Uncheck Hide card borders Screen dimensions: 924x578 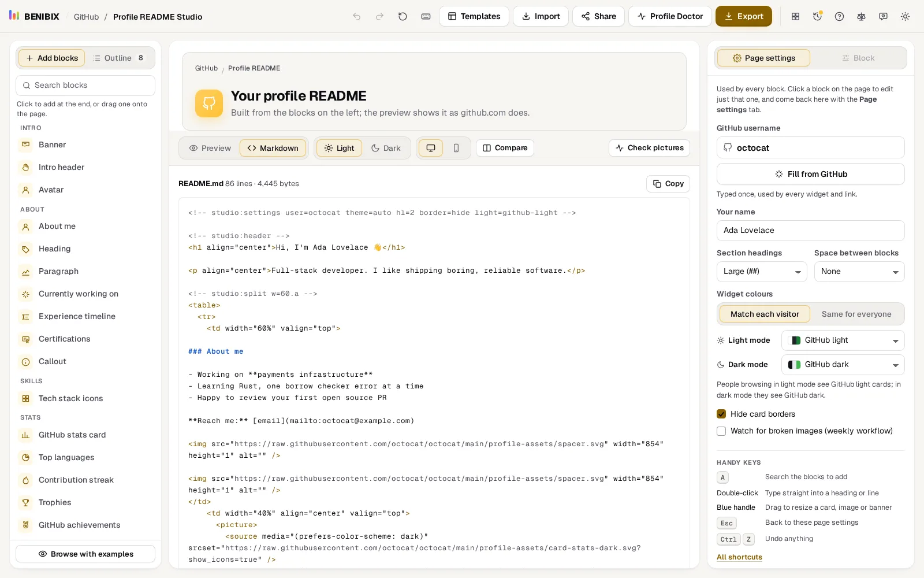(721, 414)
